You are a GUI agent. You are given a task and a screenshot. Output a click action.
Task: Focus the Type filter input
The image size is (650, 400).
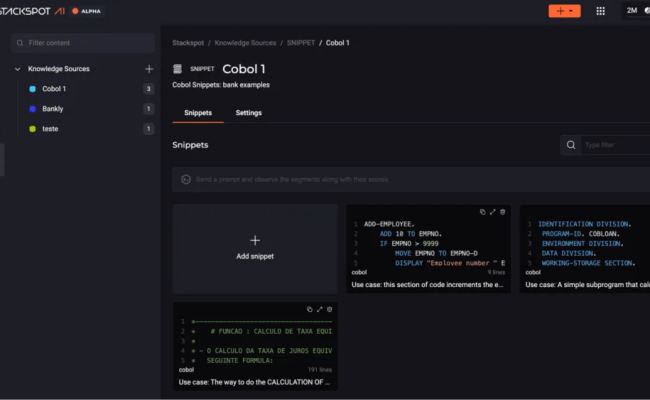click(x=616, y=145)
